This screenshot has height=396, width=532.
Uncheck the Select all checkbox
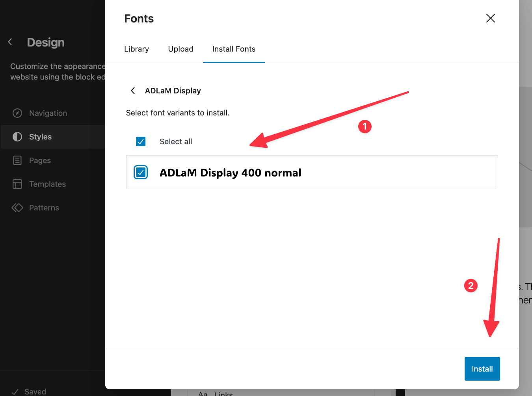tap(141, 141)
